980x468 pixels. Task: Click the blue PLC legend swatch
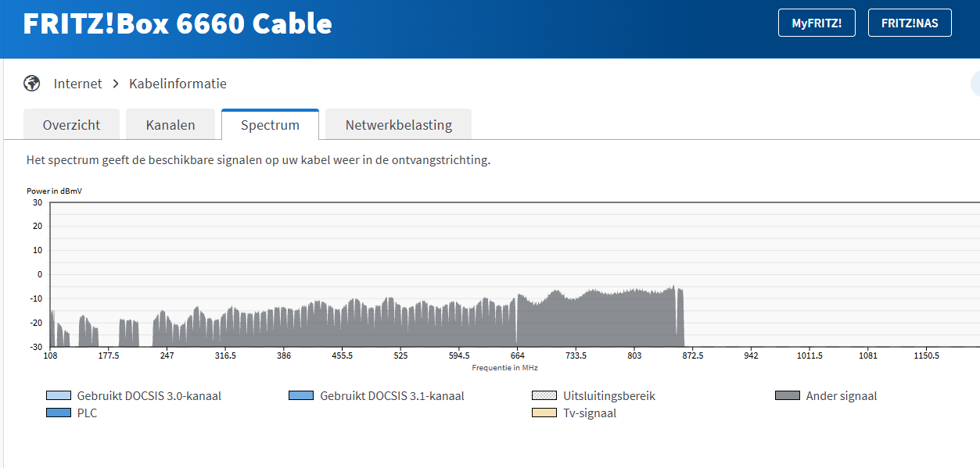(x=59, y=413)
